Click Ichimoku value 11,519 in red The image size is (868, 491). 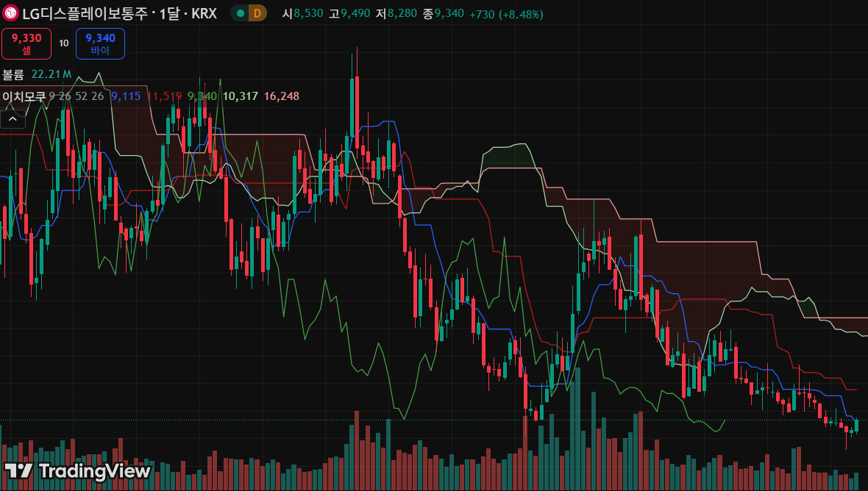[164, 96]
